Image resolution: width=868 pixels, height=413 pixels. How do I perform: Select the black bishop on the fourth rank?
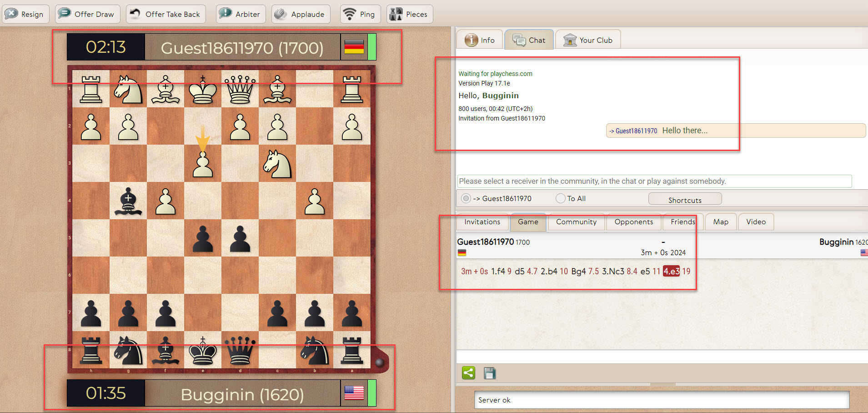tap(128, 201)
